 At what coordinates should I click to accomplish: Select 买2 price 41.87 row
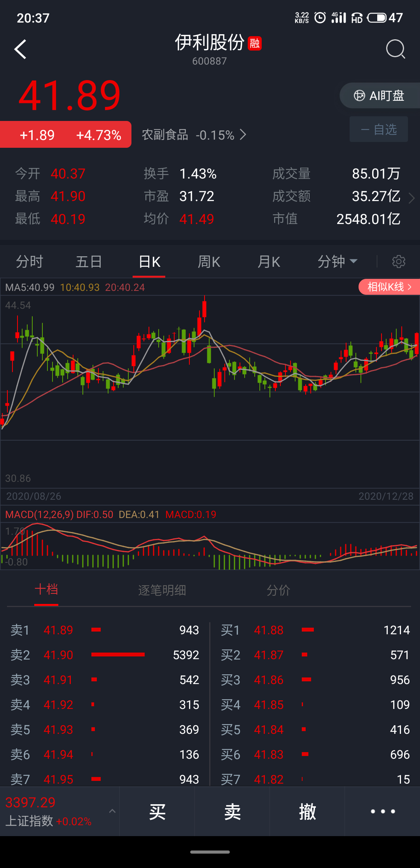[x=315, y=655]
